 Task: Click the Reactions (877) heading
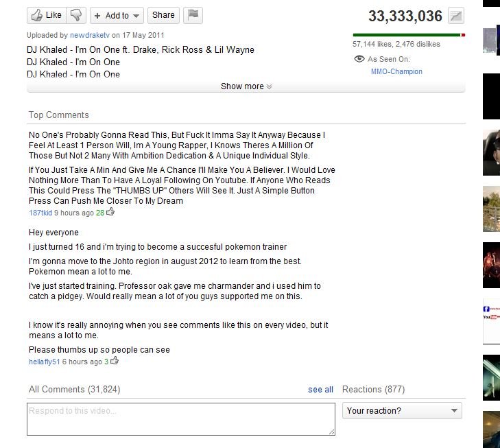pyautogui.click(x=373, y=389)
